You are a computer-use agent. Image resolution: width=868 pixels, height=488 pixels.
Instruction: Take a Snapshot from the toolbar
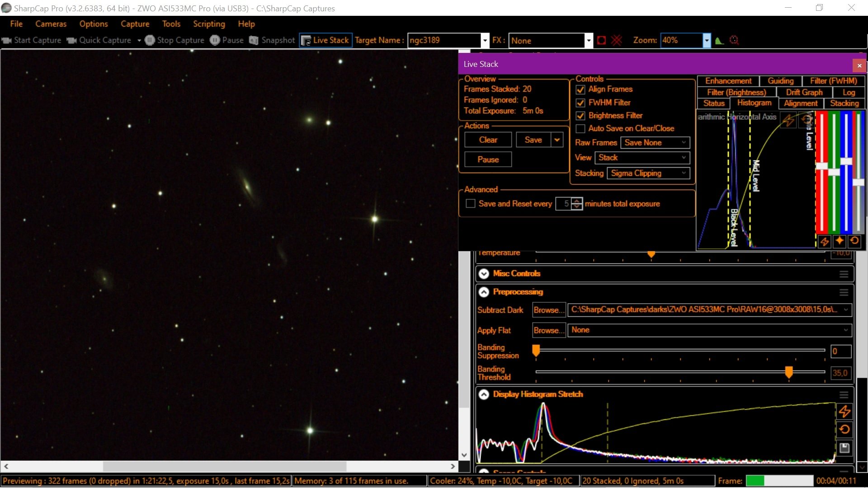272,40
